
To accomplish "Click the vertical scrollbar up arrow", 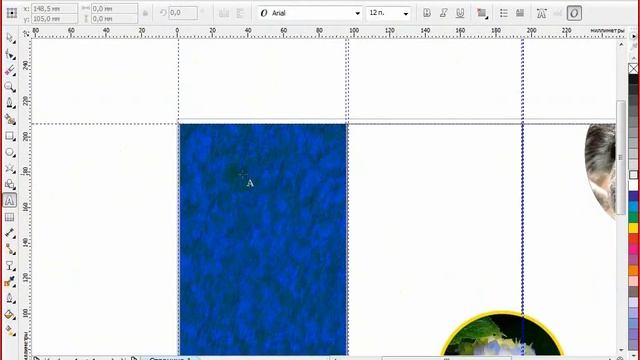I will point(621,44).
